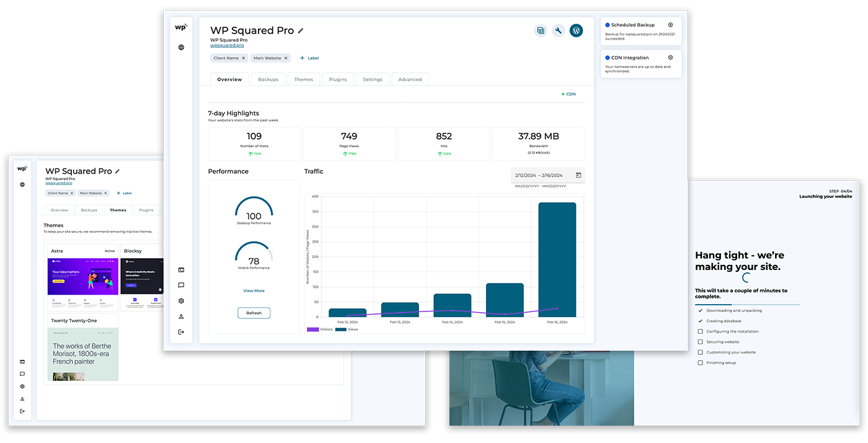Open the settings gear in the Overview window sidebar

[181, 301]
